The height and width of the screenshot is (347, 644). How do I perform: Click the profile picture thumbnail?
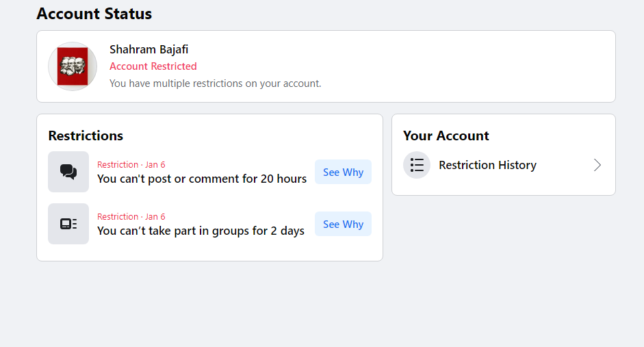(x=73, y=66)
